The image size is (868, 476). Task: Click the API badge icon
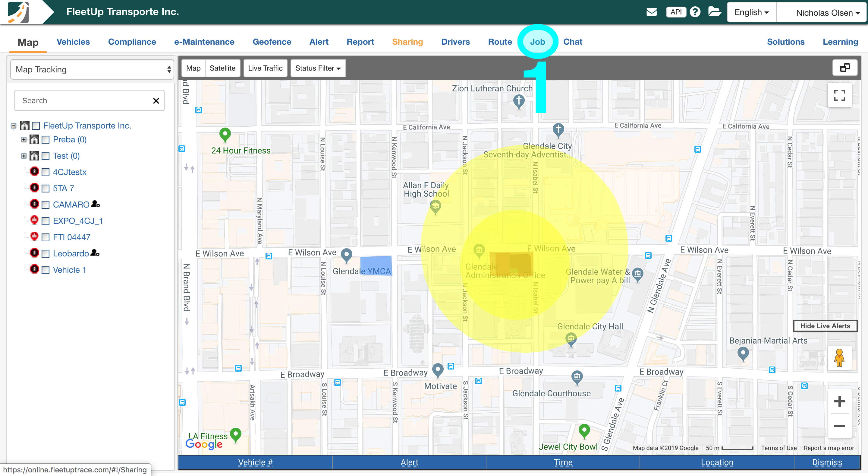pos(676,12)
